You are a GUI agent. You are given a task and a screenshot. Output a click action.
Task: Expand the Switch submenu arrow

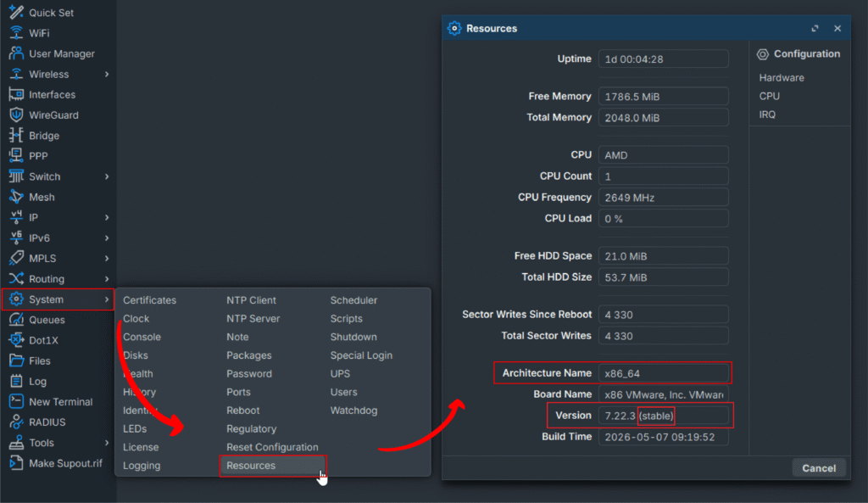[107, 176]
